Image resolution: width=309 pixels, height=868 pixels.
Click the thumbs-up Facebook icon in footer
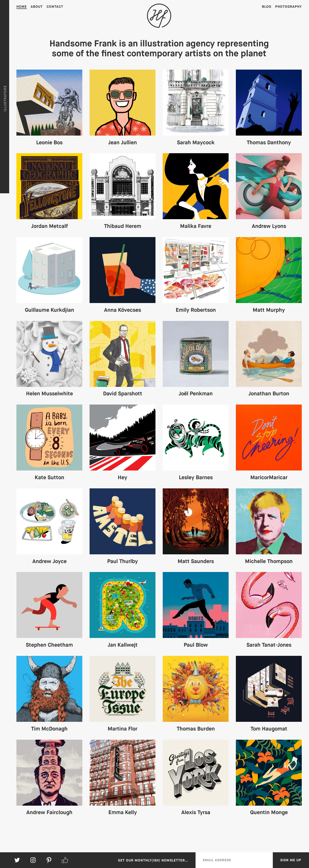coord(65,860)
